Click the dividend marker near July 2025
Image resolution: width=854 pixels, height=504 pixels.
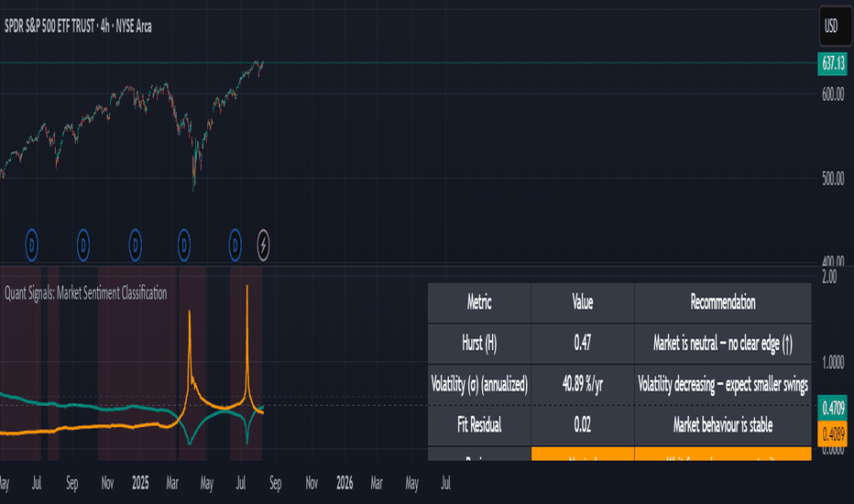point(235,246)
